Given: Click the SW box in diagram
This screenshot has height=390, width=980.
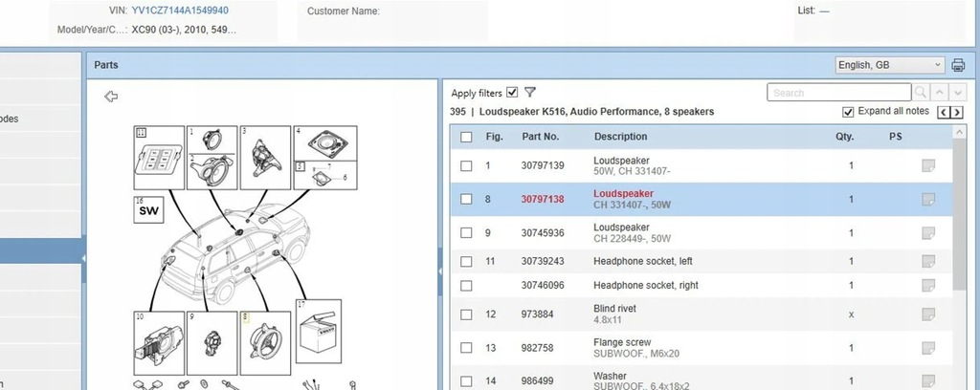Looking at the screenshot, I should [148, 209].
